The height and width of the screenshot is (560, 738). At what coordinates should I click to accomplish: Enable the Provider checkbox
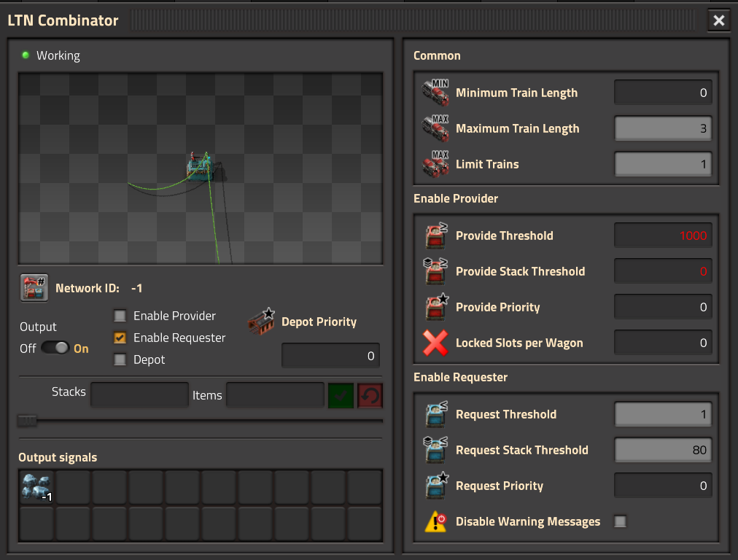pyautogui.click(x=120, y=315)
